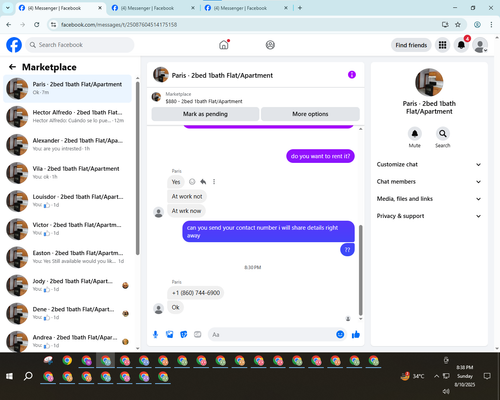Reply to the 'Yes' message arrow icon
This screenshot has height=400, width=500.
point(203,182)
